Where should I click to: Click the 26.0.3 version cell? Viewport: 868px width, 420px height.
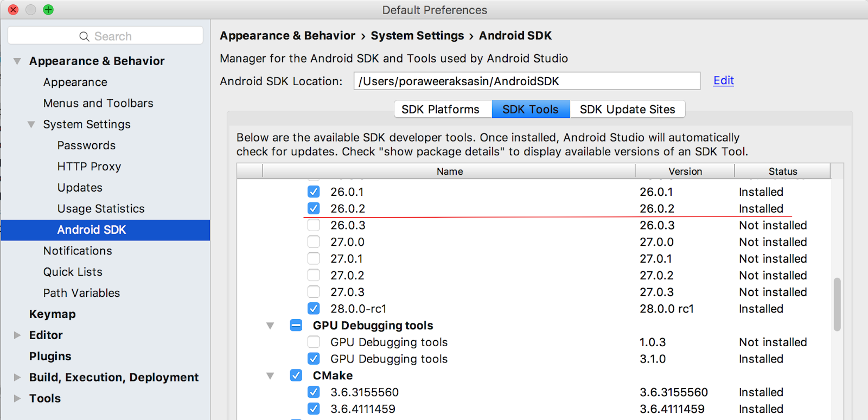coord(656,225)
